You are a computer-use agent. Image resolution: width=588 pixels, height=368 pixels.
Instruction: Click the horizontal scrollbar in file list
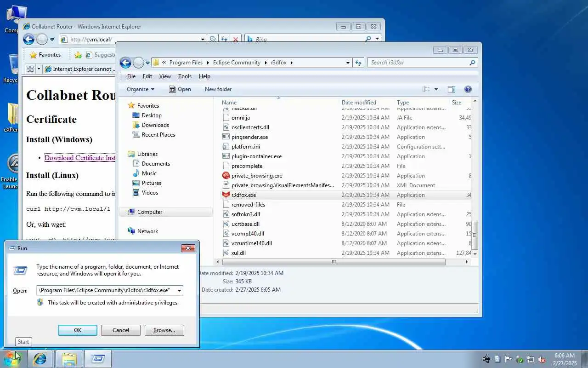point(334,262)
